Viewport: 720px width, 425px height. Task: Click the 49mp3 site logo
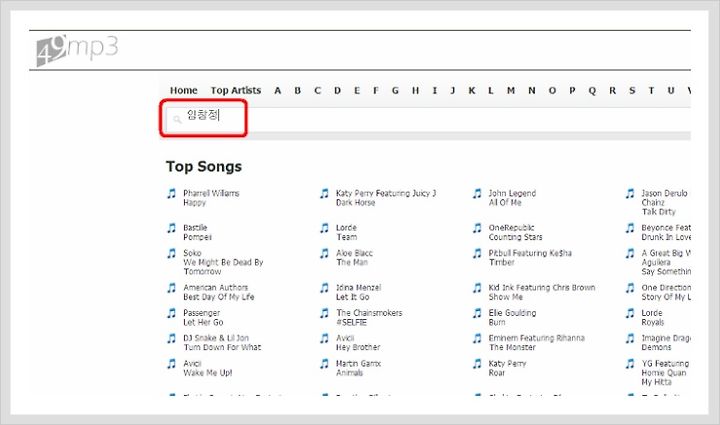coord(77,50)
